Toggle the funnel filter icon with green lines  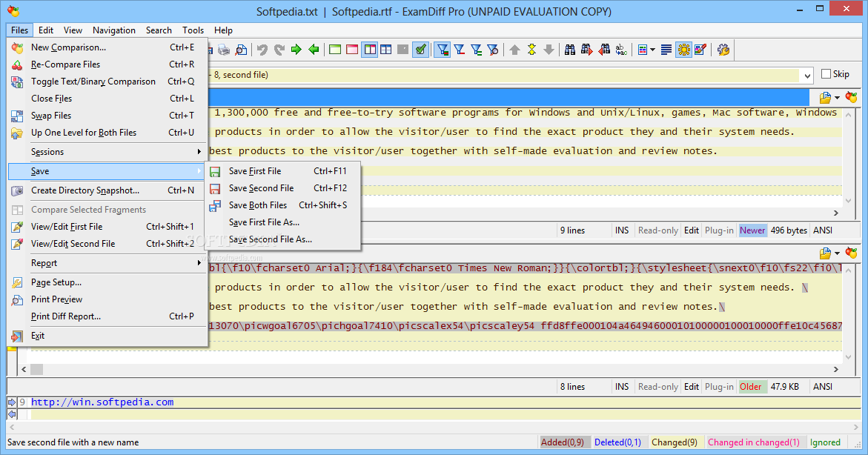click(476, 50)
